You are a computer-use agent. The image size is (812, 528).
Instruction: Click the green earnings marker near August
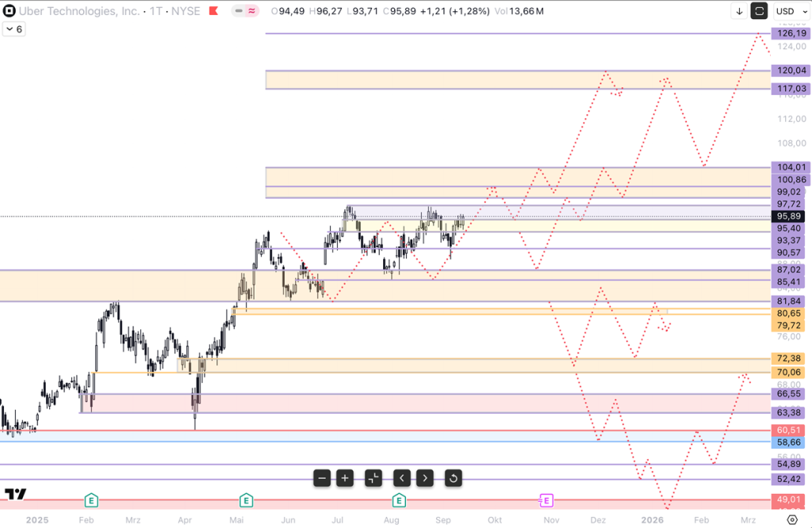(x=399, y=500)
